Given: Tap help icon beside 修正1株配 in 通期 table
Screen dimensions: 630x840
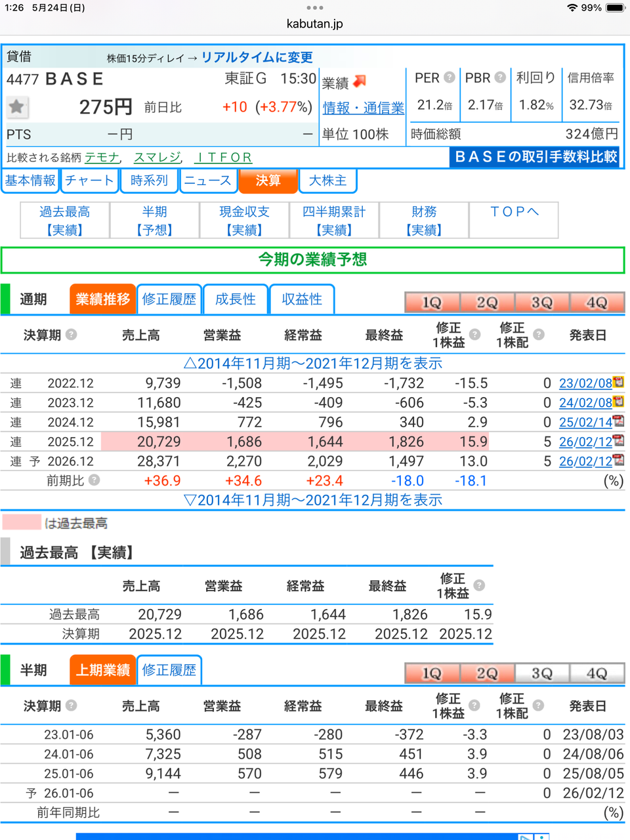Looking at the screenshot, I should point(539,335).
